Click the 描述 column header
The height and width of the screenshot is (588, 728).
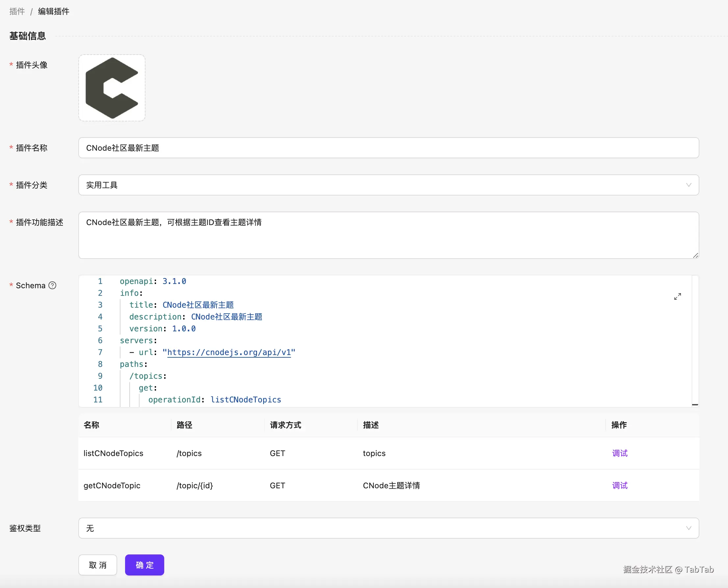tap(371, 425)
